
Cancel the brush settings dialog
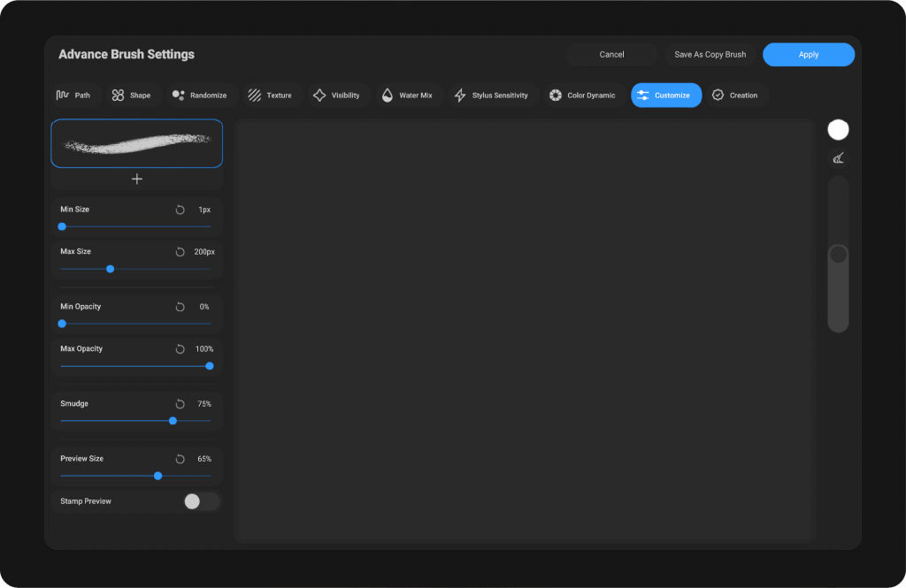pyautogui.click(x=611, y=55)
